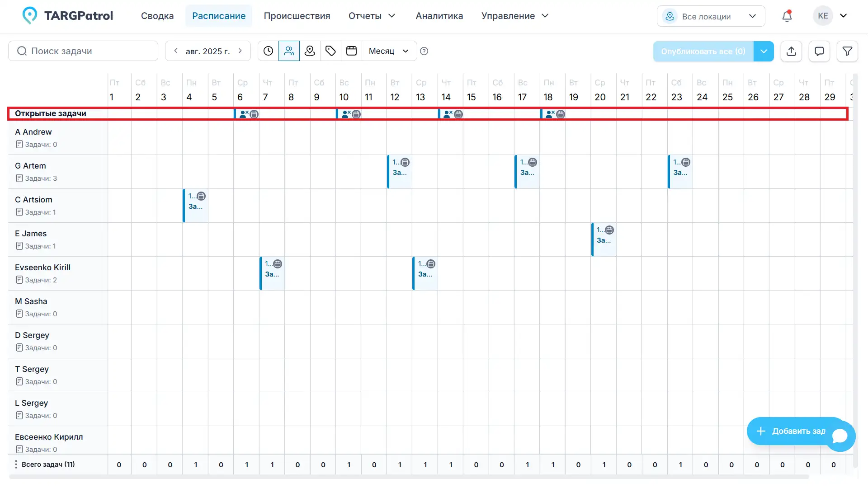Open the comments icon
868x488 pixels.
(x=819, y=51)
